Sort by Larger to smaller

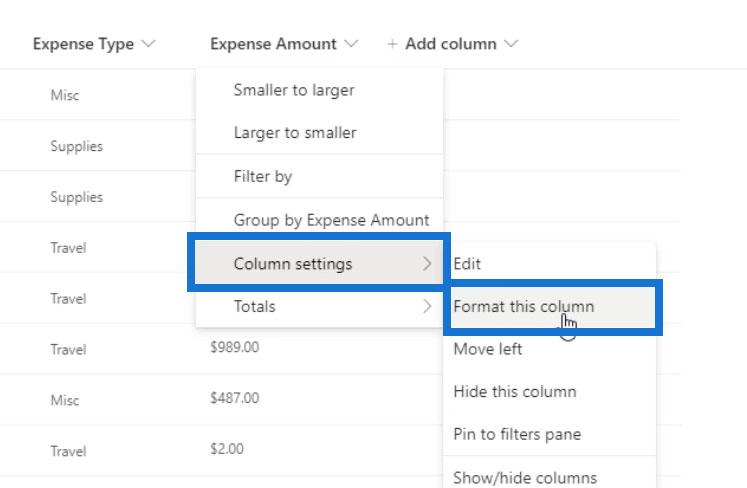pyautogui.click(x=319, y=132)
